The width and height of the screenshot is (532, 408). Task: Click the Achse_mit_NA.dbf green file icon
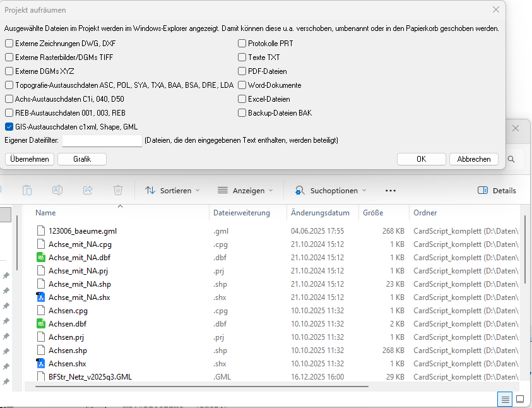[41, 258]
